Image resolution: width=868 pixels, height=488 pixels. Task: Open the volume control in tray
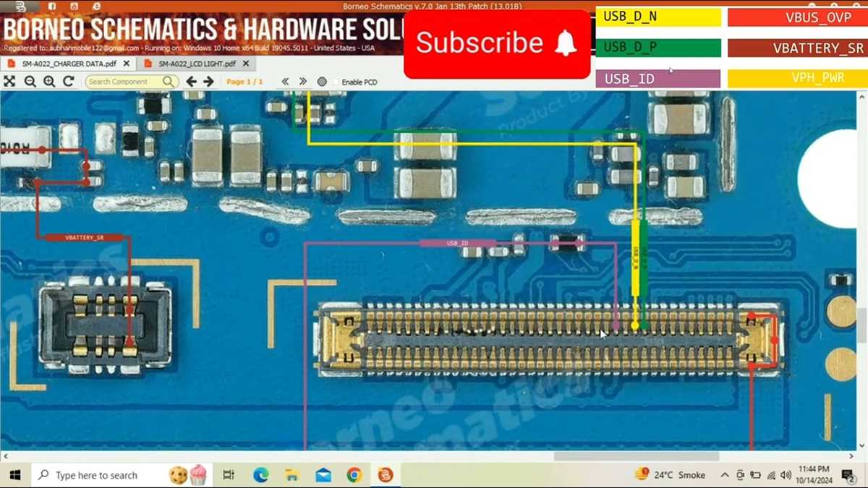coord(786,475)
